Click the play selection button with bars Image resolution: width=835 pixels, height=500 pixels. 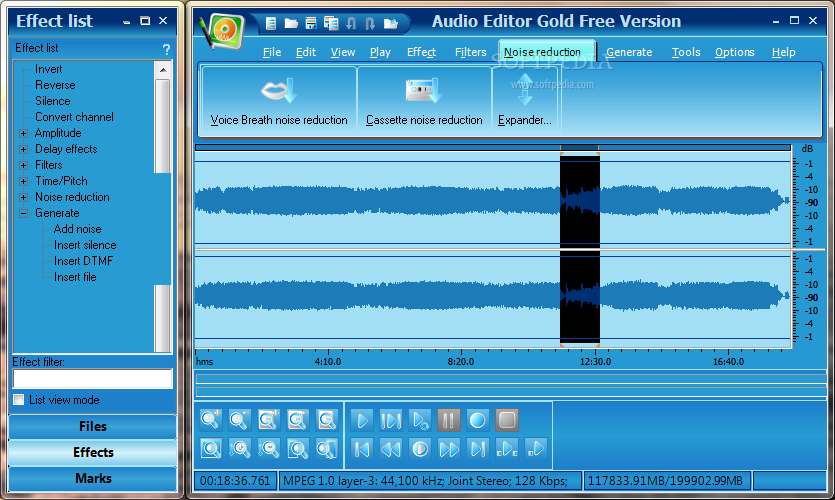(391, 421)
